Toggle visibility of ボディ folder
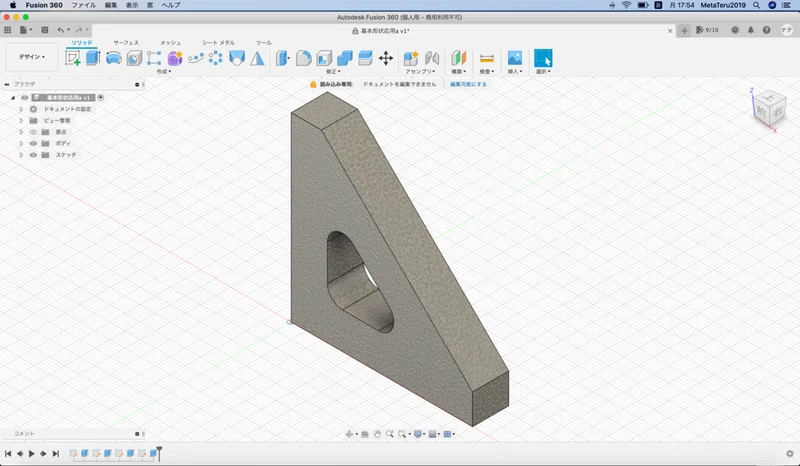The height and width of the screenshot is (466, 800). 33,143
